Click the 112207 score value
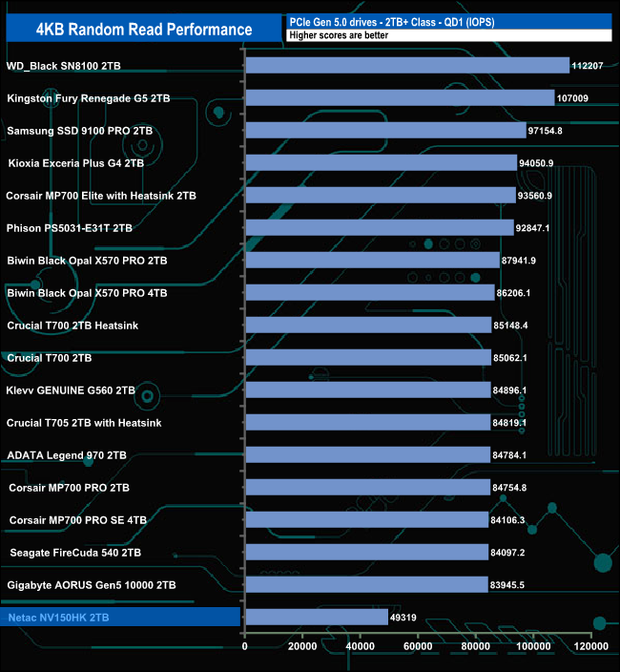This screenshot has height=672, width=620. click(588, 66)
